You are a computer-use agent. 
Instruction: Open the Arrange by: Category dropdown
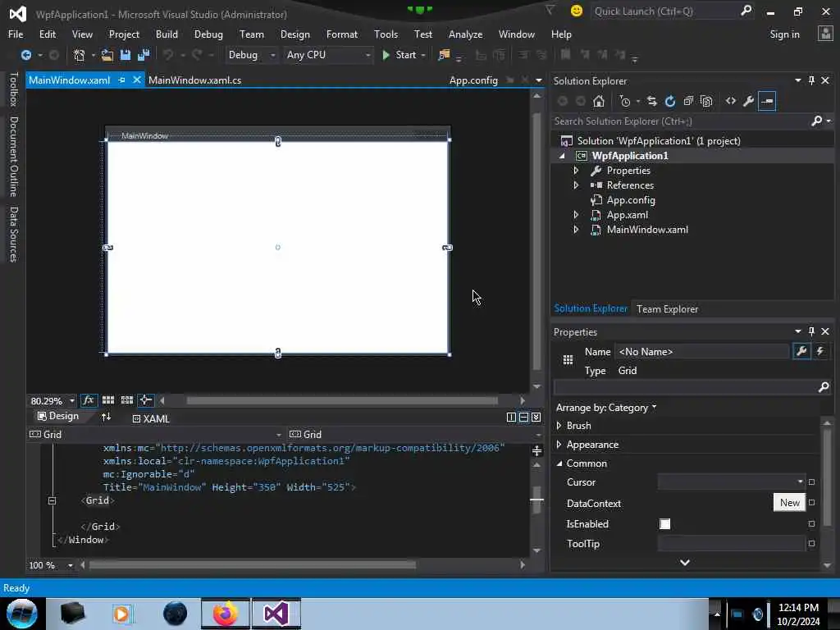[x=606, y=408]
